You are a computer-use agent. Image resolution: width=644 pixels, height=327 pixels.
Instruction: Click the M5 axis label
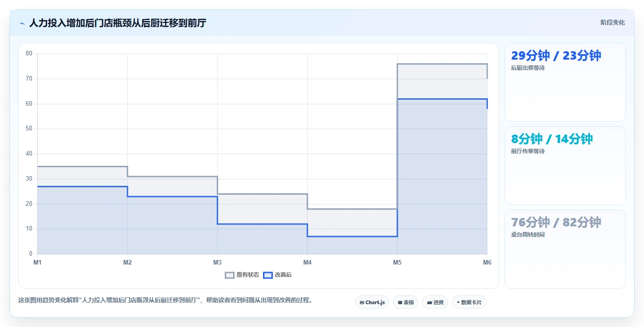click(x=397, y=262)
